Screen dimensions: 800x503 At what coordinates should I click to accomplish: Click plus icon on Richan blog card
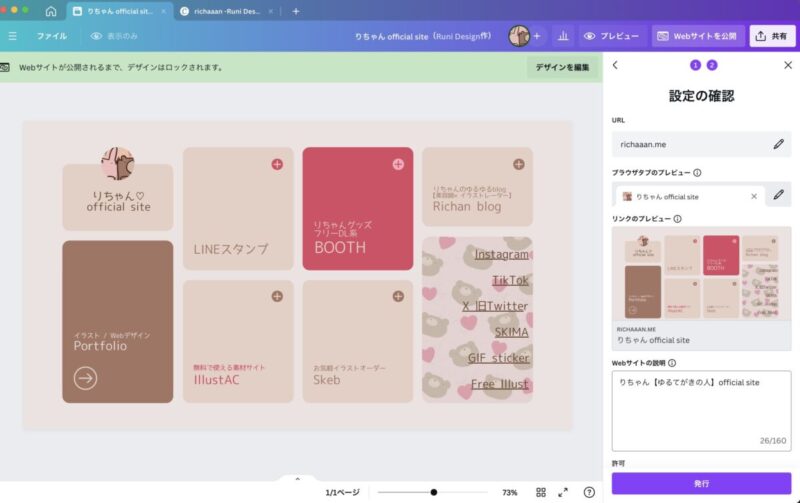(x=519, y=164)
